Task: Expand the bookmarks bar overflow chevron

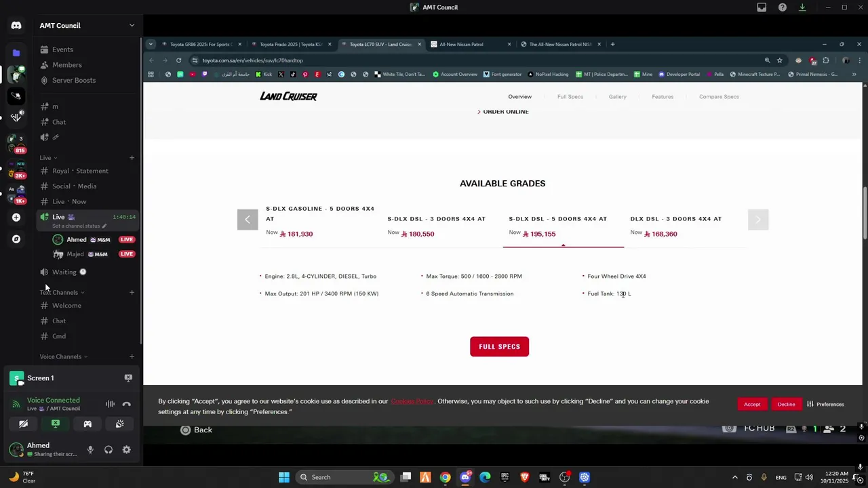Action: (x=854, y=75)
